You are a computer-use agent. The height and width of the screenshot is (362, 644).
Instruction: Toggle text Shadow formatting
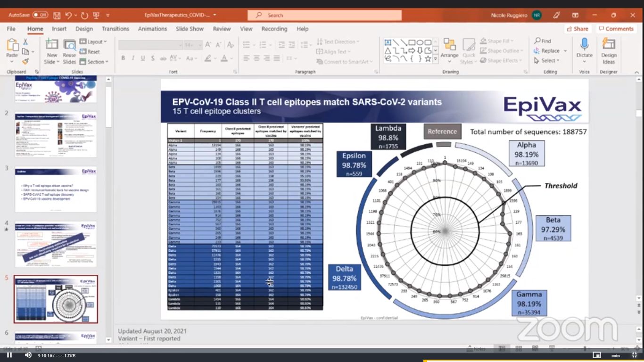(153, 58)
